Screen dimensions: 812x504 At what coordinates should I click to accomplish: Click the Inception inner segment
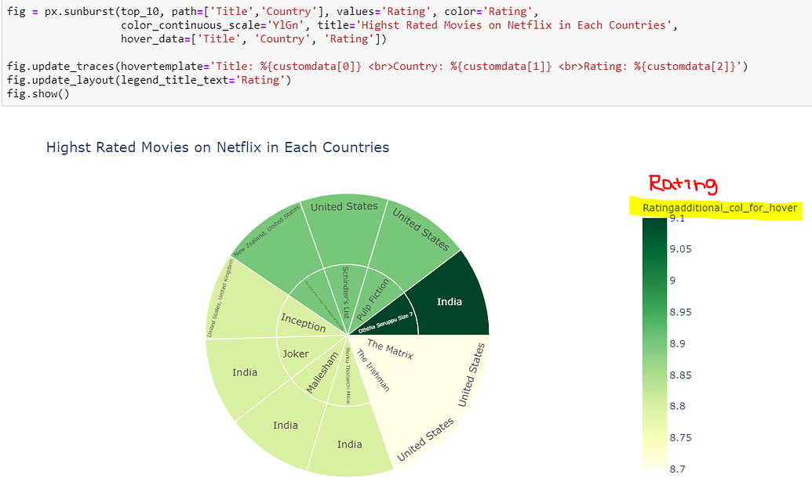304,322
